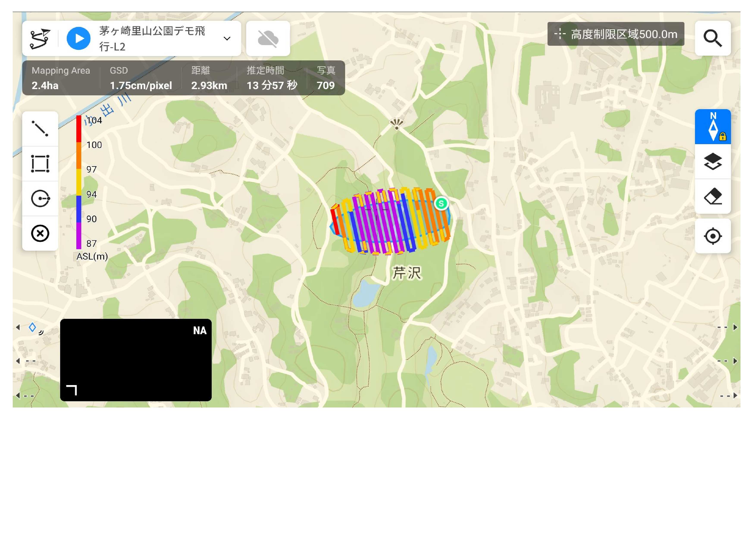Viewport: 756px width, 535px height.
Task: Click the fan-shaped landmark icon on map
Action: click(x=396, y=124)
